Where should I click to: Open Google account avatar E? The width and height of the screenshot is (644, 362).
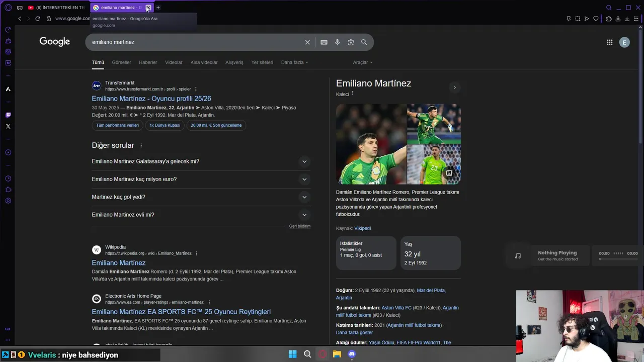click(624, 42)
